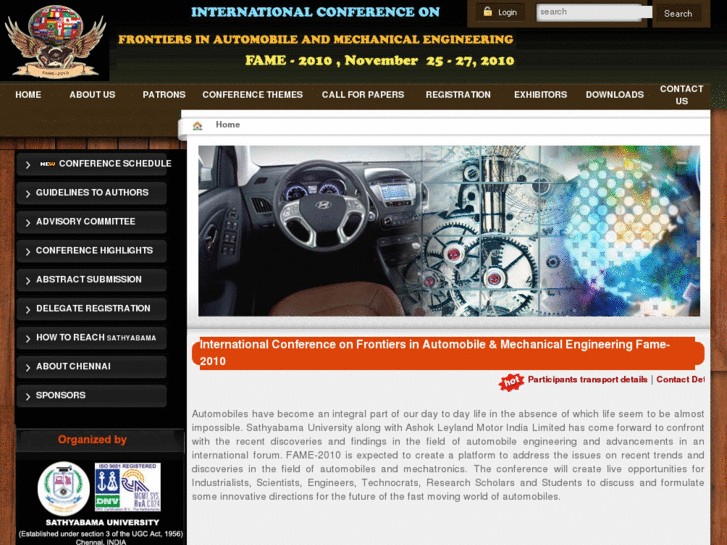
Task: Click the 'Organized by' heading
Action: pos(92,440)
